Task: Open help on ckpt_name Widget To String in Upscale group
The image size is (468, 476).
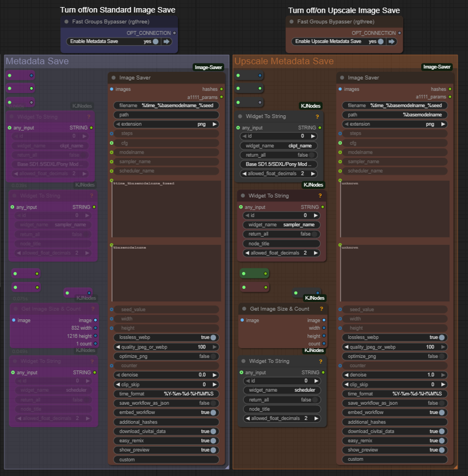Action: [x=318, y=116]
